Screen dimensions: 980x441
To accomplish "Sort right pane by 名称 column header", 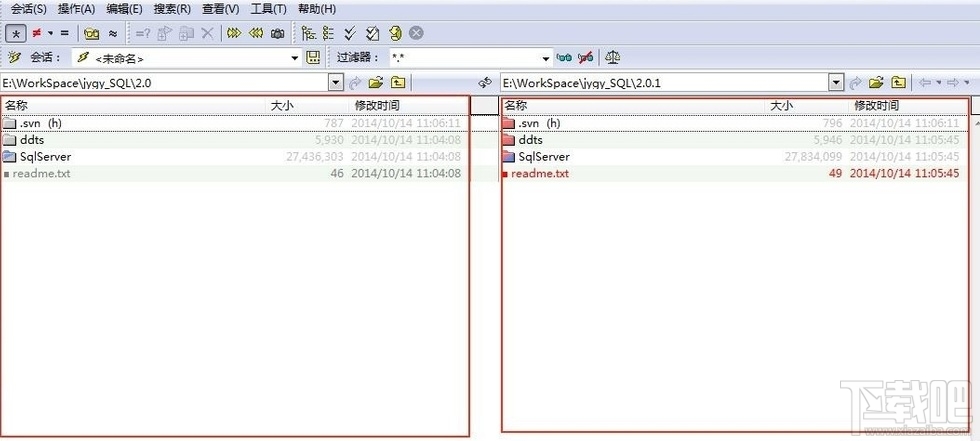I will tap(634, 106).
